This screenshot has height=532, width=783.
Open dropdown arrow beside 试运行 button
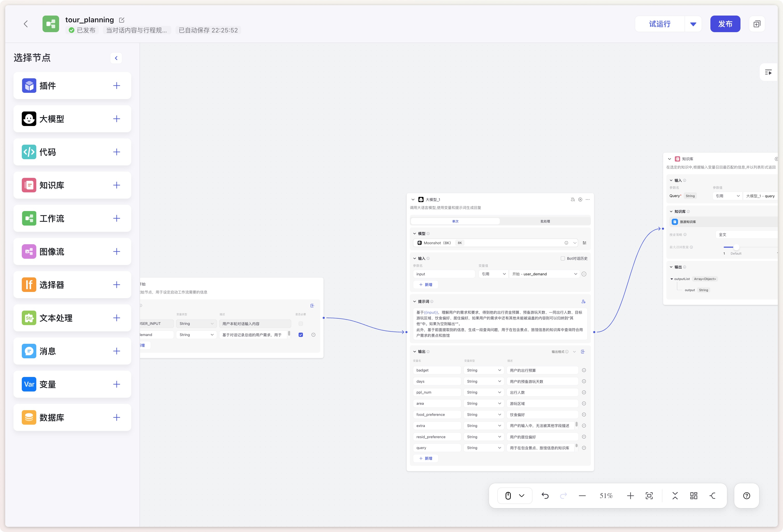point(693,24)
